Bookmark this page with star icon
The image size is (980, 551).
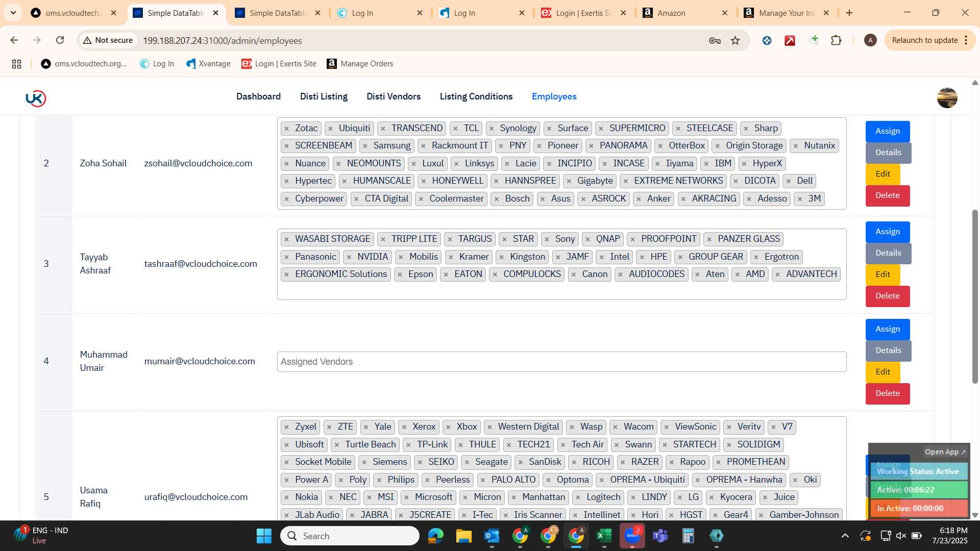[735, 40]
